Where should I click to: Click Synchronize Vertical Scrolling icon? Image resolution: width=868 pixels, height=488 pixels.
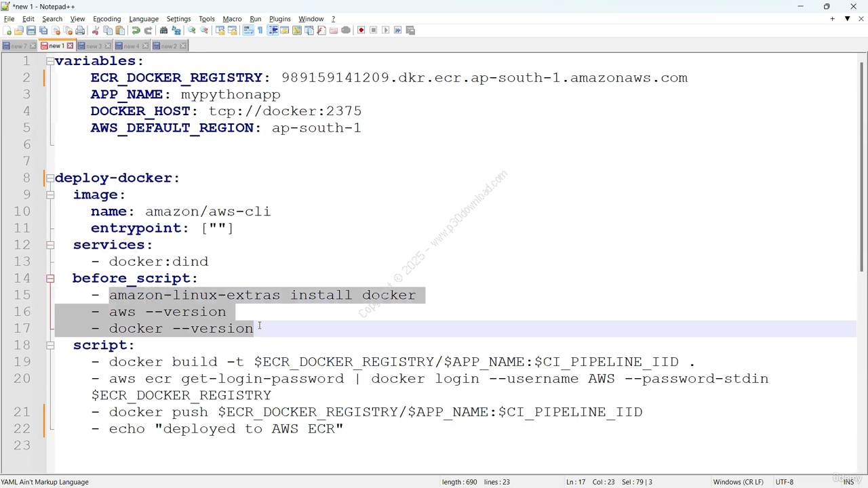click(220, 30)
